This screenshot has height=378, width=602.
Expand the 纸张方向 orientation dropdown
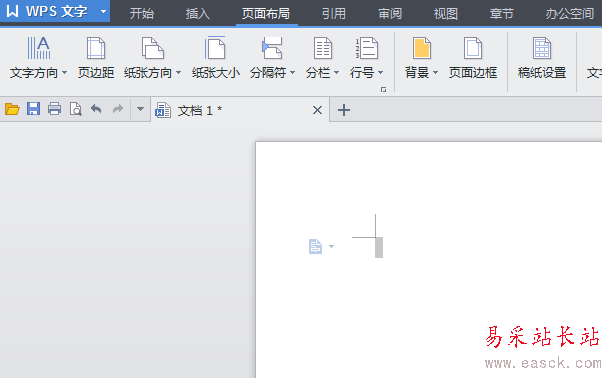point(179,73)
